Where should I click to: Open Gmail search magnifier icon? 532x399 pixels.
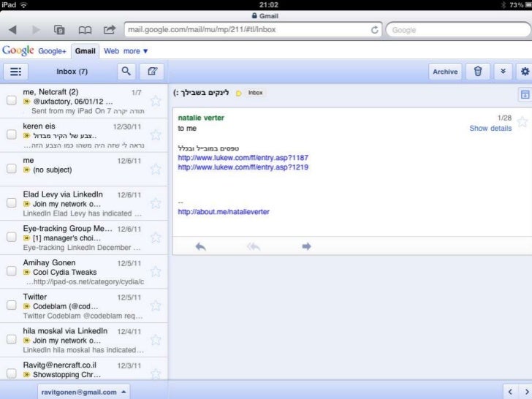126,72
